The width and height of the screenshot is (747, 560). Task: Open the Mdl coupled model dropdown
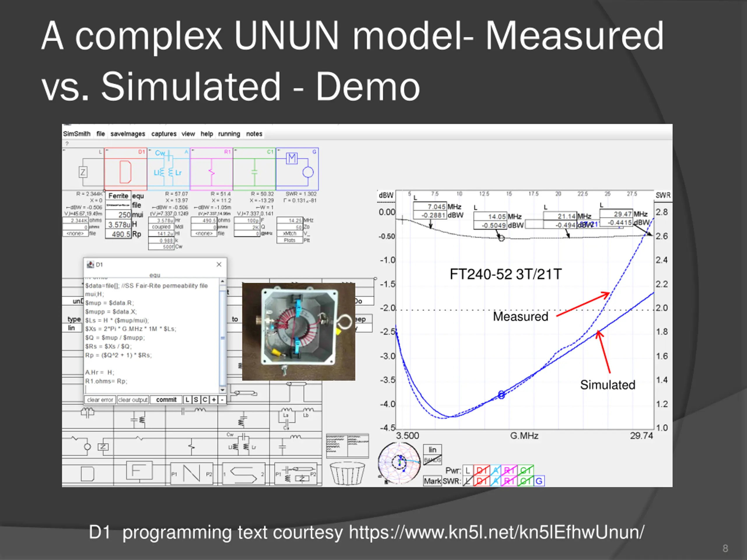161,227
